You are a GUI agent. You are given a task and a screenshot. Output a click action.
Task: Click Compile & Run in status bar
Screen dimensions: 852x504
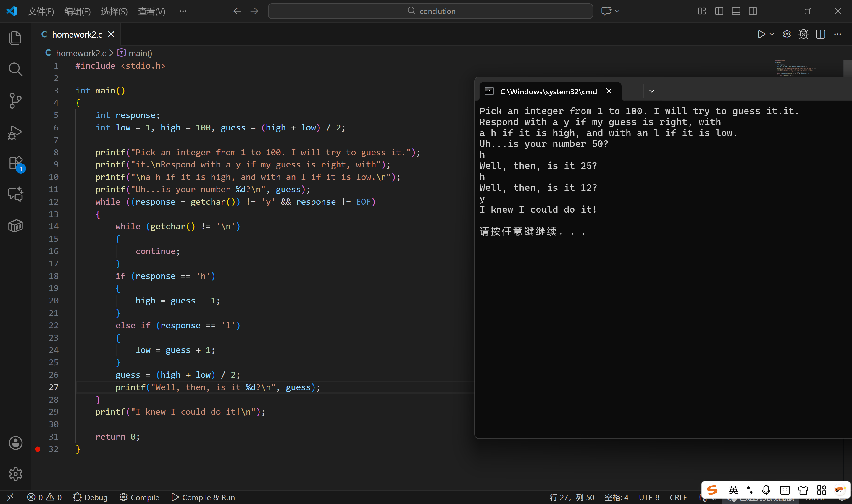click(203, 497)
